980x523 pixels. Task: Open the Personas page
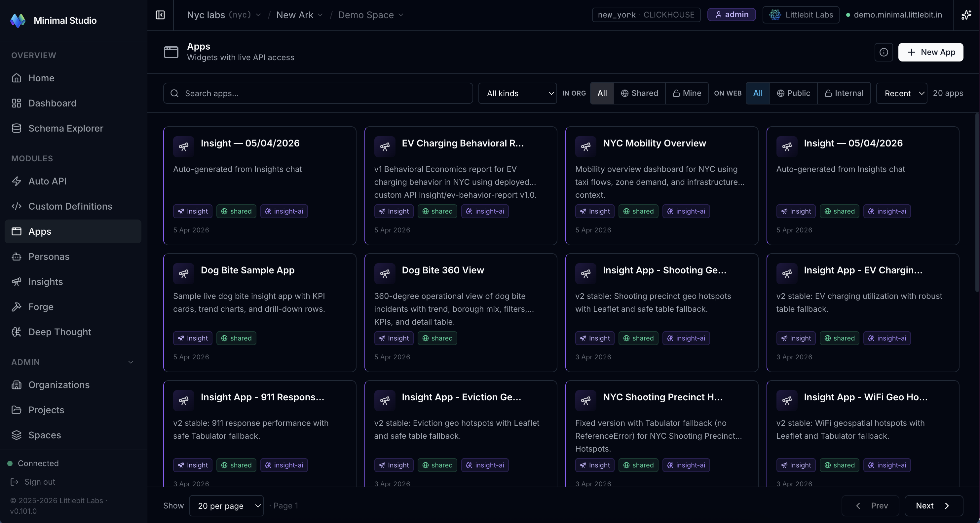[48, 257]
